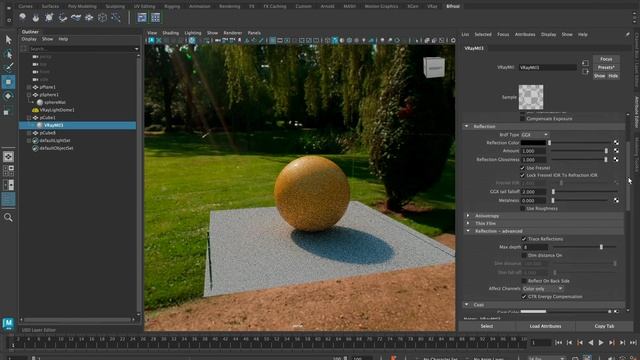The width and height of the screenshot is (640, 360).
Task: Click the Load Attributes button
Action: [545, 326]
